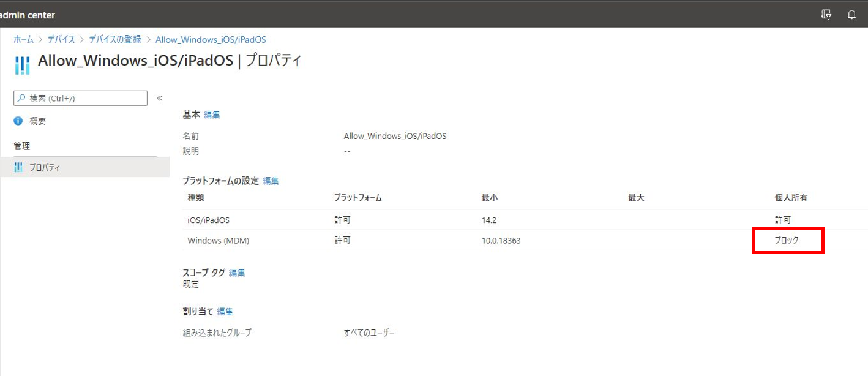Select the info icon next to 概要
Image resolution: width=868 pixels, height=376 pixels.
point(18,121)
